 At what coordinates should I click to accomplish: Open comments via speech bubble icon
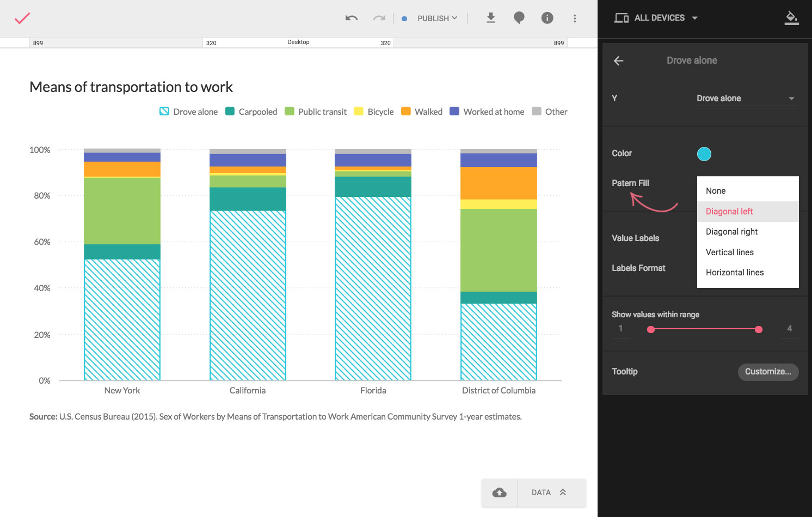519,18
